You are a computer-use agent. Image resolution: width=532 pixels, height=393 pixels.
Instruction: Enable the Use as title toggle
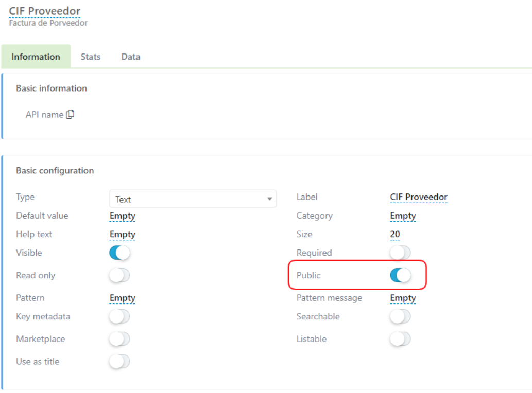pyautogui.click(x=119, y=362)
